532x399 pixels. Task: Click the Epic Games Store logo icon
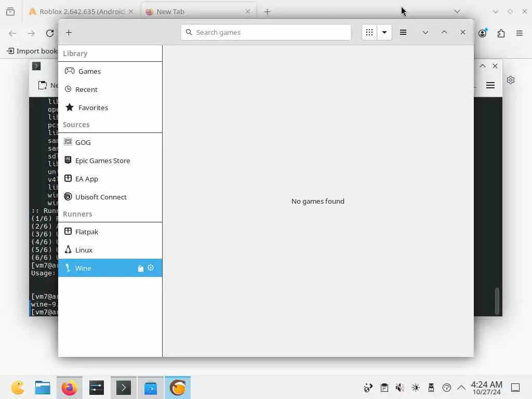click(68, 160)
